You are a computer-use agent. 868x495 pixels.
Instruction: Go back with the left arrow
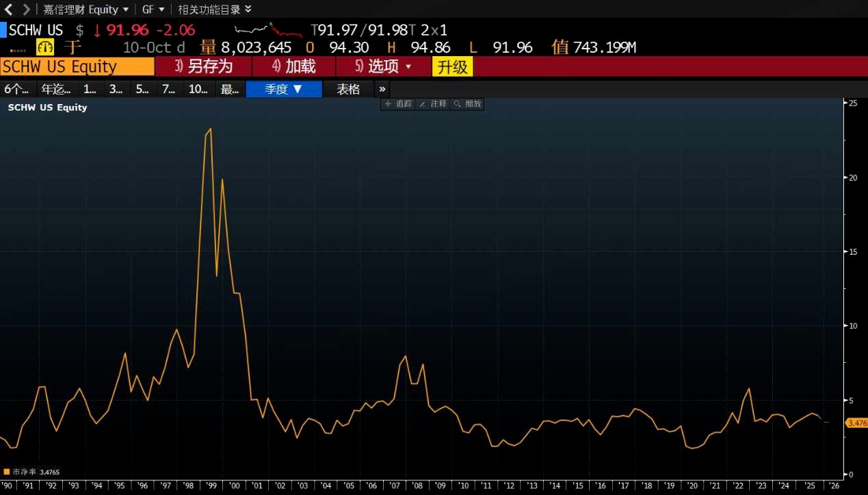tap(9, 10)
